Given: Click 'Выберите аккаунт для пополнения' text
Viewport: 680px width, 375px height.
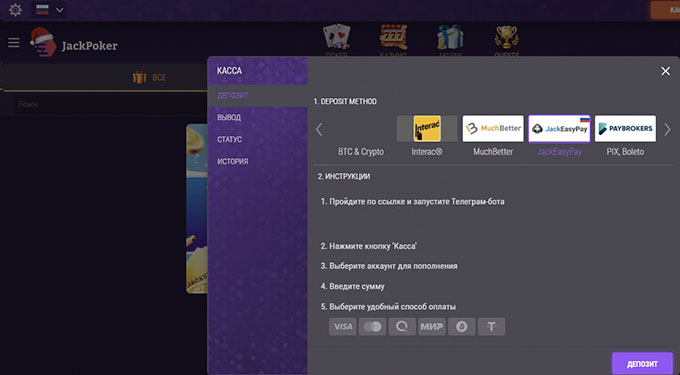Looking at the screenshot, I should (389, 266).
